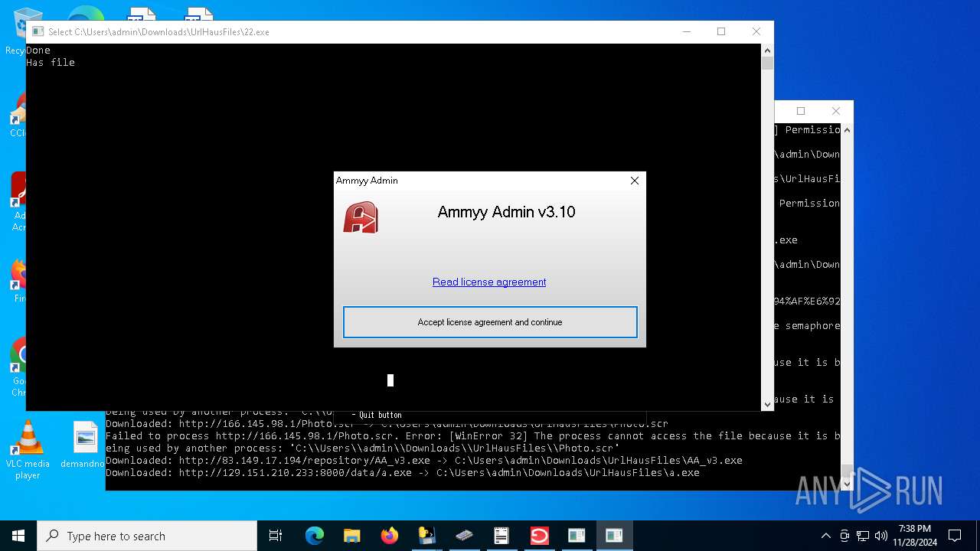Click the Downloaded AA_v3.exe log line
The image size is (980, 551).
click(x=424, y=461)
